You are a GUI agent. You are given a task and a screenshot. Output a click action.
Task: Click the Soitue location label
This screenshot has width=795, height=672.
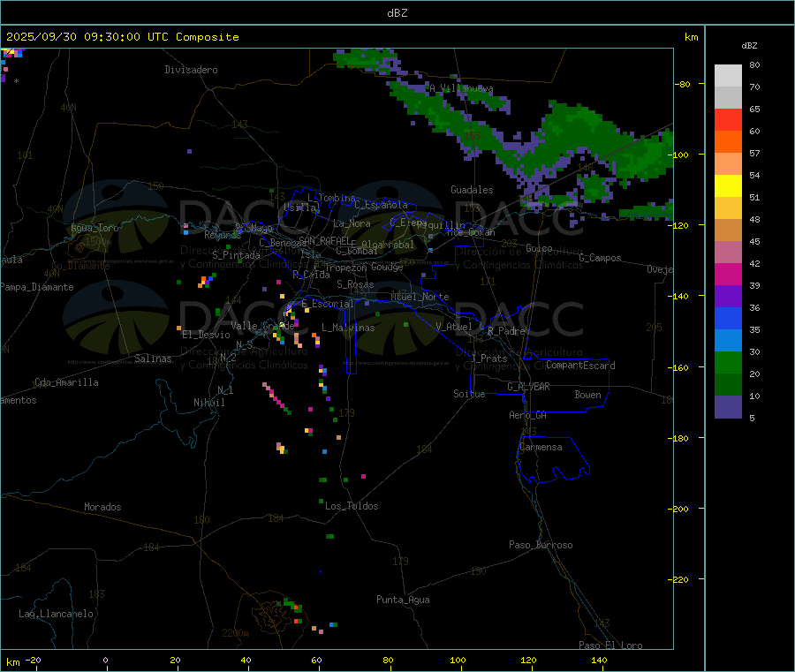(x=470, y=394)
